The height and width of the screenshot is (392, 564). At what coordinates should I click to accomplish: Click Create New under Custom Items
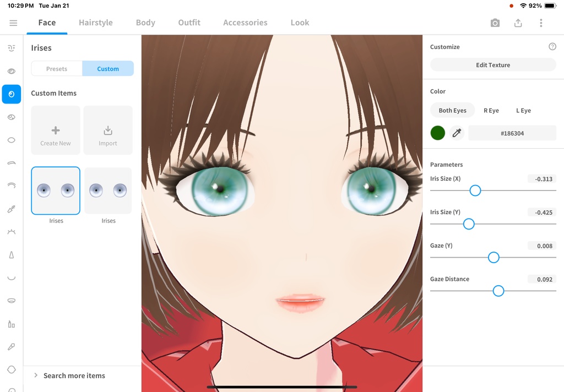pos(56,130)
